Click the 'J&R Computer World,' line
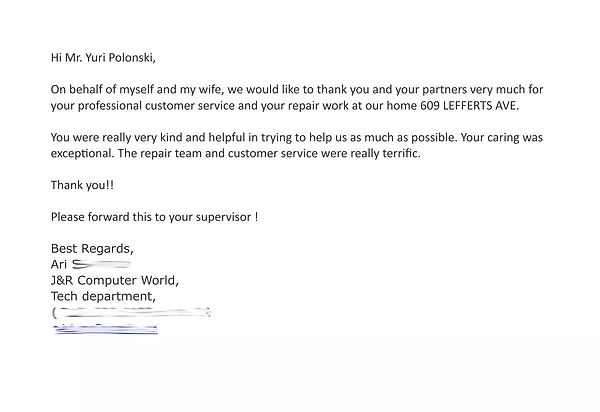The image size is (600, 412). tap(115, 280)
